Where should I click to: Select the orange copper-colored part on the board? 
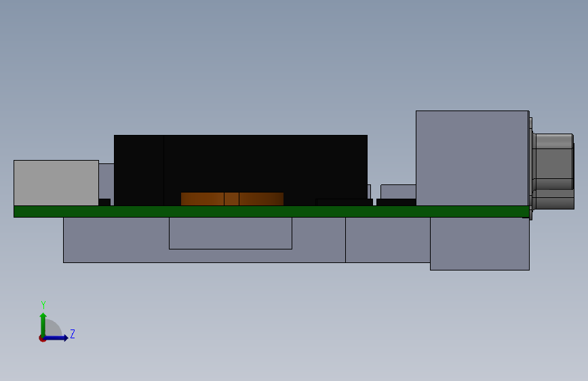(232, 199)
